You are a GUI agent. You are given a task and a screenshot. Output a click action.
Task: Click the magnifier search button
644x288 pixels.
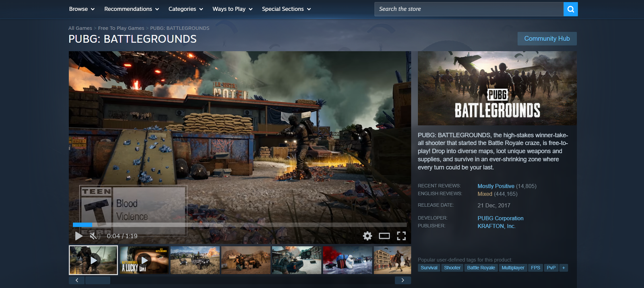570,9
